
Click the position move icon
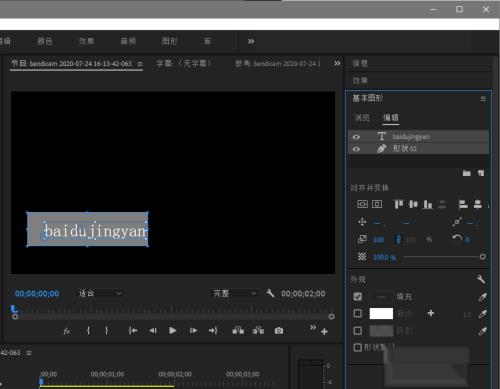[362, 222]
